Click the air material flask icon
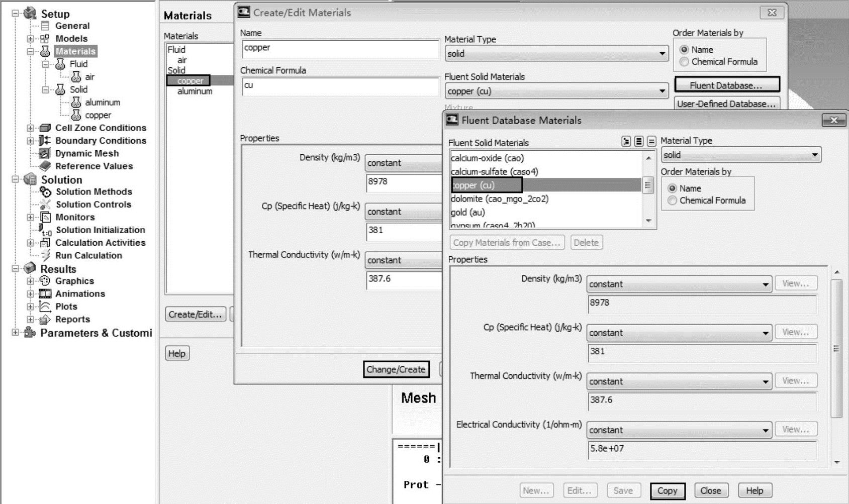Viewport: 849px width, 504px height. point(76,77)
